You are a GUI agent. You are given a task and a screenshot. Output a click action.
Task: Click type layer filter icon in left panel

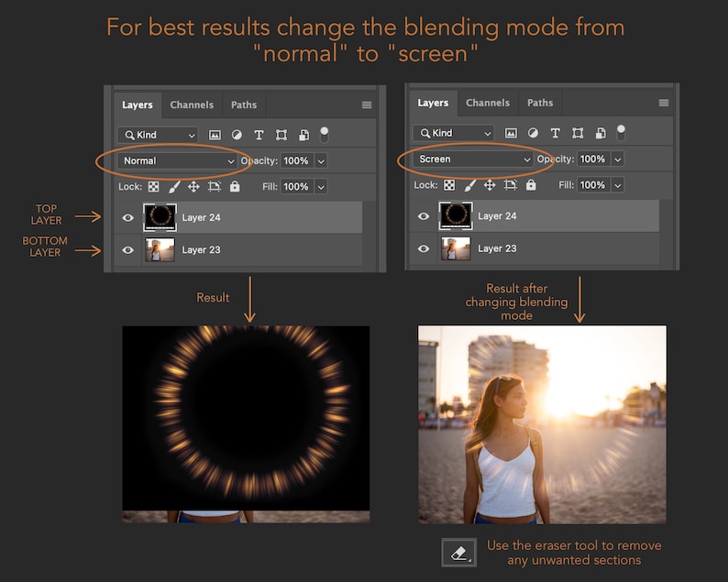[259, 135]
